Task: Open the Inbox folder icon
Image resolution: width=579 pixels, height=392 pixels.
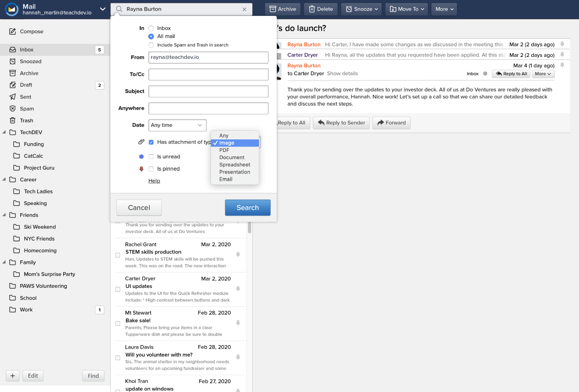Action: (x=13, y=50)
